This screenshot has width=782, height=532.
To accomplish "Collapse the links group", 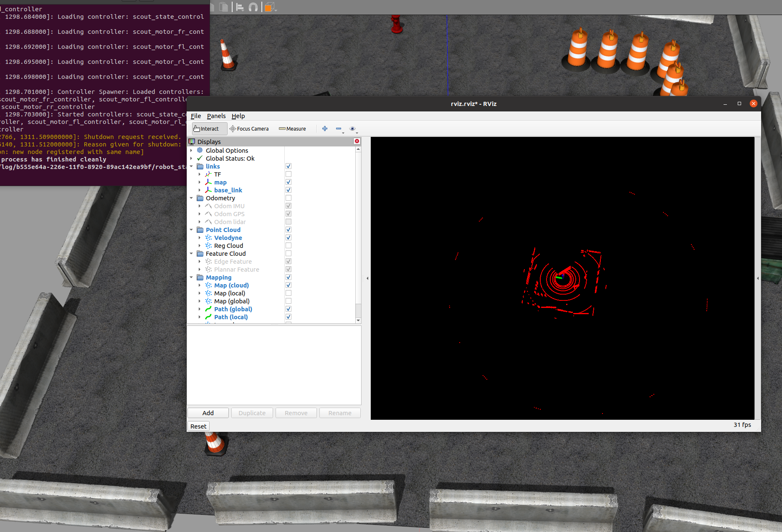I will click(x=191, y=166).
